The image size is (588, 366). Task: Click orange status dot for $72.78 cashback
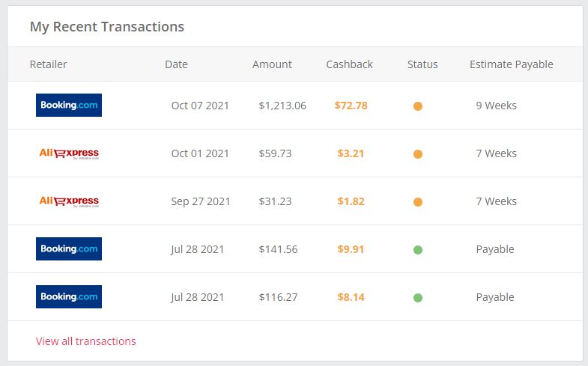coord(418,106)
